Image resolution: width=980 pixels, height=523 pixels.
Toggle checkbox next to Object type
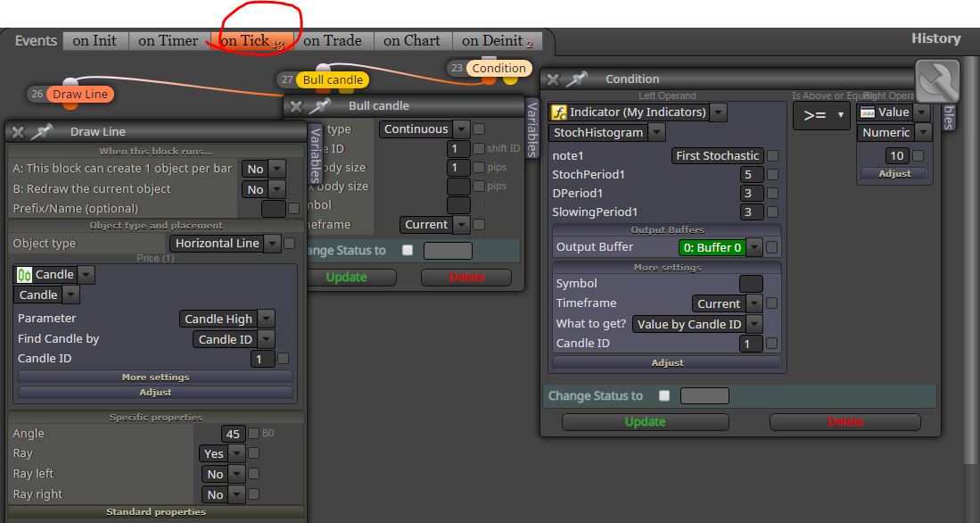click(x=290, y=244)
